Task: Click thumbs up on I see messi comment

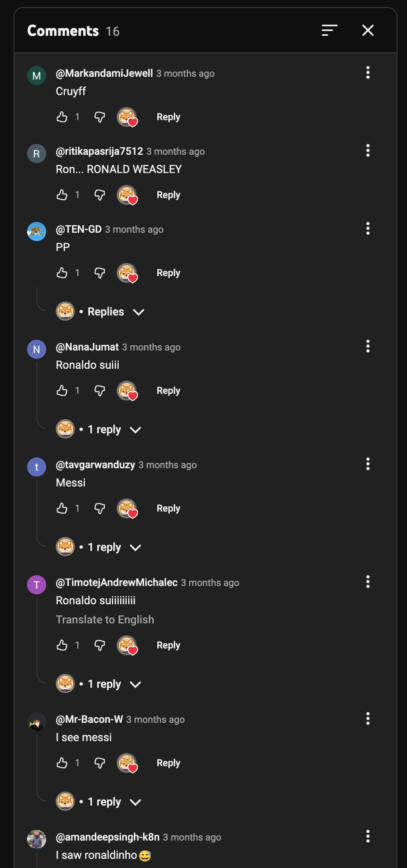Action: point(62,763)
